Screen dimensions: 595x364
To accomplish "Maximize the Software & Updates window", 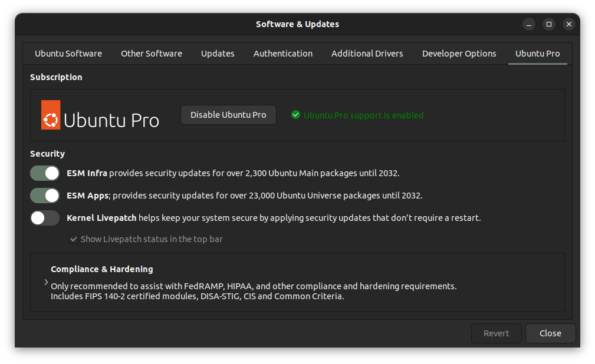I will (x=548, y=24).
